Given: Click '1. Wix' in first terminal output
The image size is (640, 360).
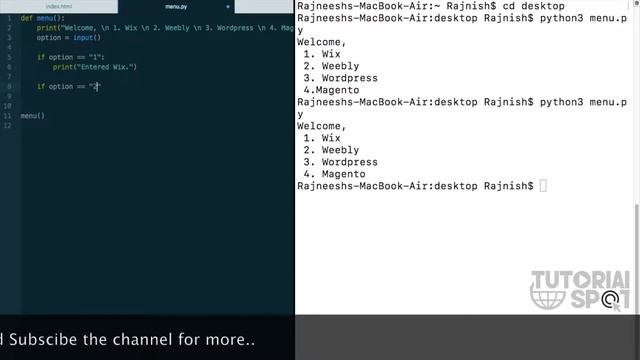Looking at the screenshot, I should 322,54.
